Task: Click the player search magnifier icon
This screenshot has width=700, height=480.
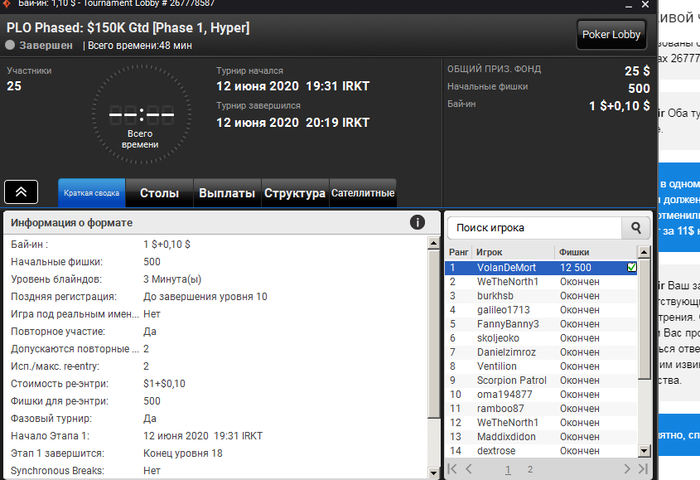Action: point(636,228)
